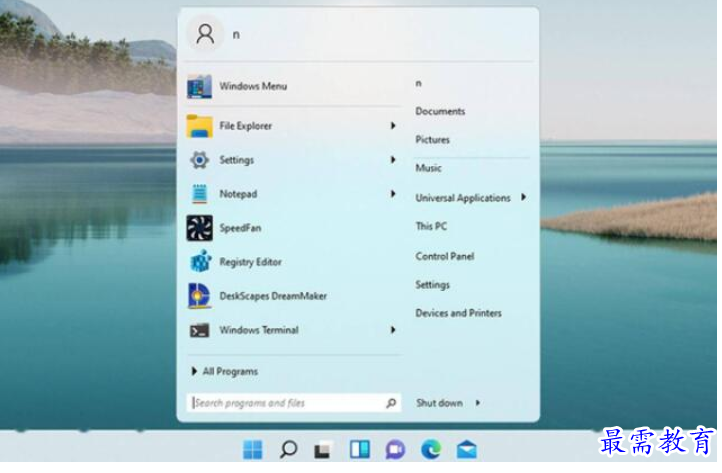
Task: Open Music in right column
Action: [428, 168]
